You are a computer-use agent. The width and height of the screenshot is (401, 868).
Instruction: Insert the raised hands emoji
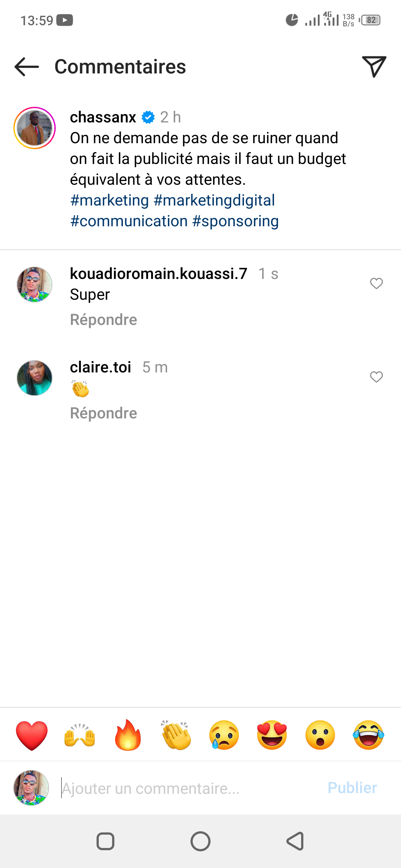pyautogui.click(x=80, y=736)
